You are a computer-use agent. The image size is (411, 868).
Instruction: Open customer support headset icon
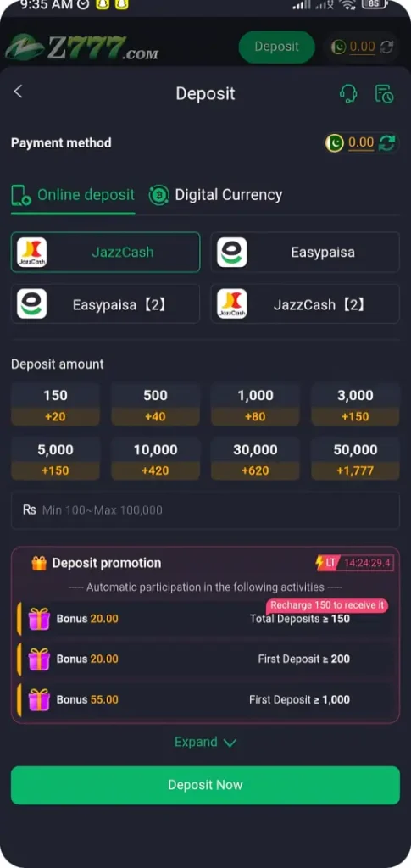[x=348, y=93]
